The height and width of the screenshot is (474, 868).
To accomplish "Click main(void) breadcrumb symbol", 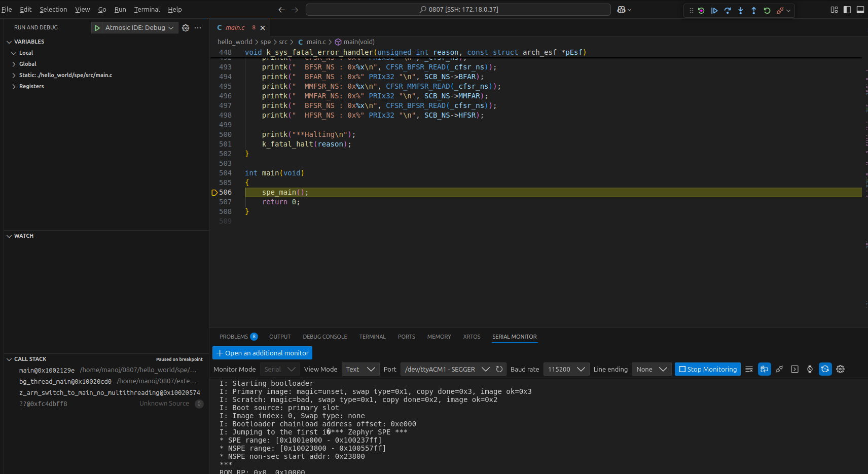I will (359, 42).
